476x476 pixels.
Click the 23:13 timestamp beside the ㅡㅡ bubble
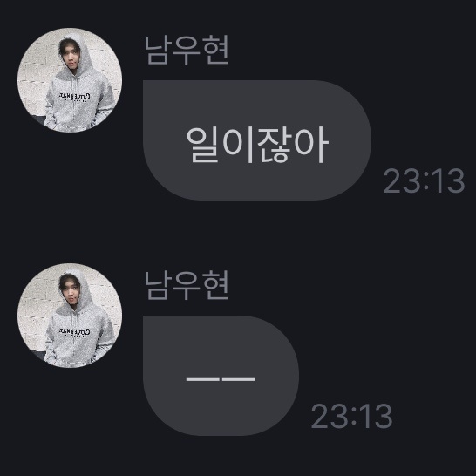pos(351,416)
